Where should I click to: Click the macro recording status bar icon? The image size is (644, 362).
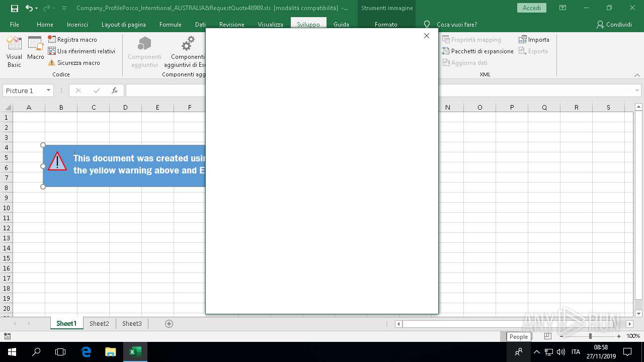point(7,336)
